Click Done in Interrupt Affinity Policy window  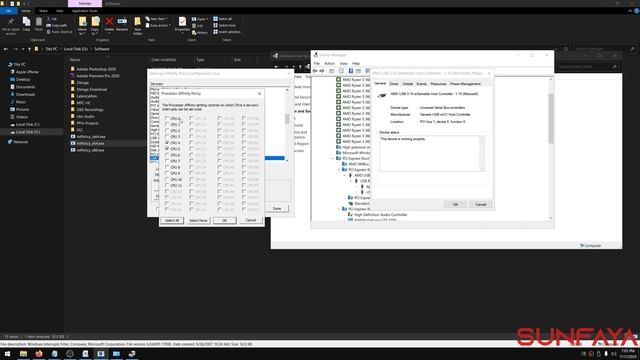(x=277, y=209)
